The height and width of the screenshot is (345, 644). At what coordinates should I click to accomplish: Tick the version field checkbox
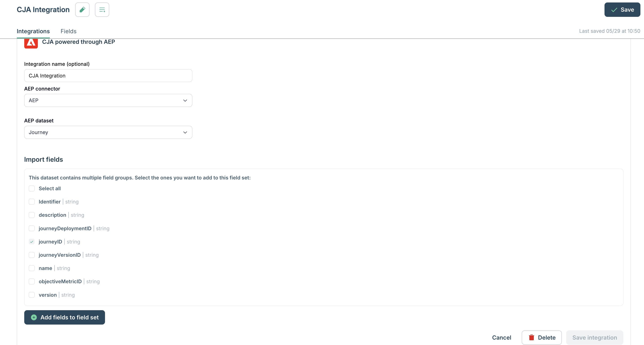[32, 295]
